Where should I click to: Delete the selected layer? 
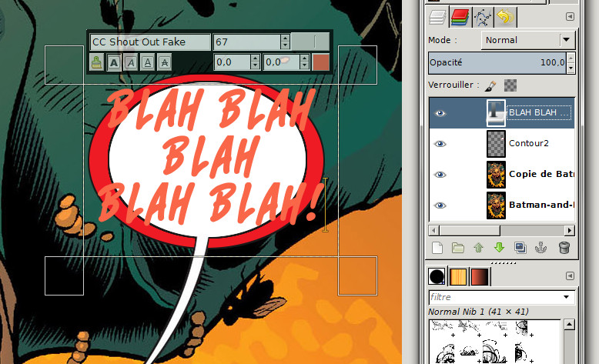[x=564, y=248]
